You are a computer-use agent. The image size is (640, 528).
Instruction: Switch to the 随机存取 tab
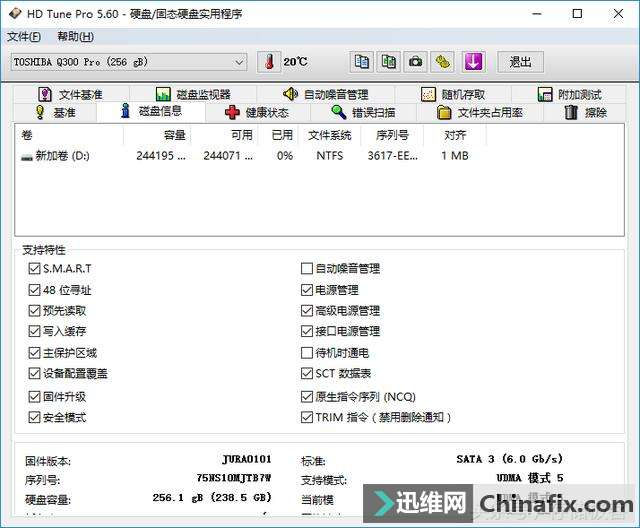pyautogui.click(x=453, y=95)
